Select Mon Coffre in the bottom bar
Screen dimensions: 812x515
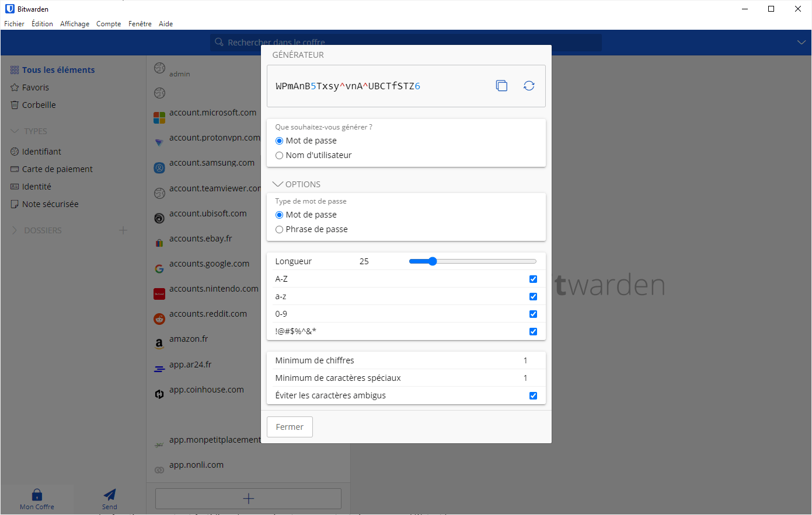point(37,499)
